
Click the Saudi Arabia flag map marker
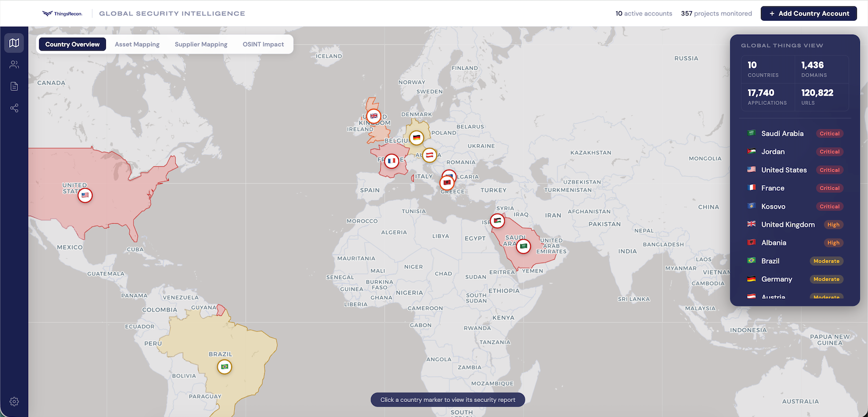523,246
